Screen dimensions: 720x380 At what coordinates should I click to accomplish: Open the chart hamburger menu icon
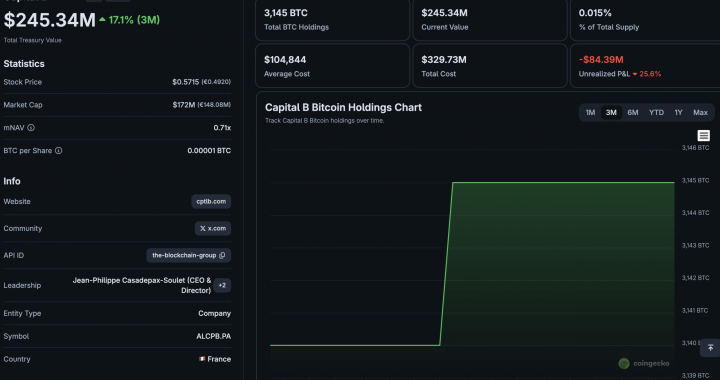(x=703, y=135)
